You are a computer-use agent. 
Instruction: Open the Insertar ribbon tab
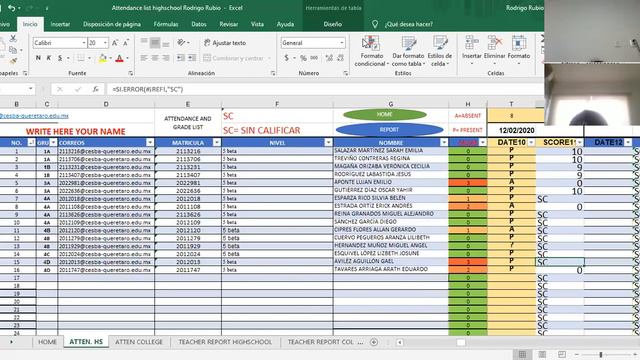coord(60,24)
